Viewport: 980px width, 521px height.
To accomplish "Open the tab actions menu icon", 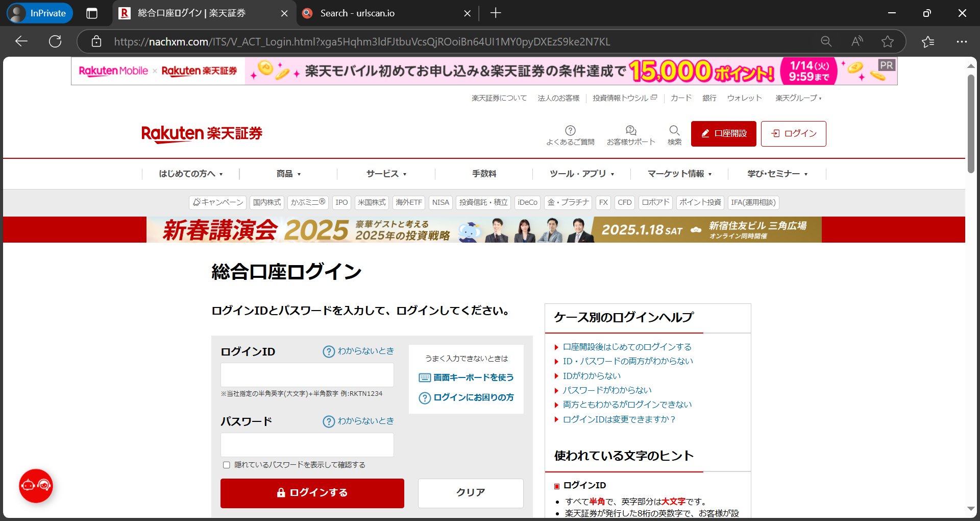I will pyautogui.click(x=92, y=13).
